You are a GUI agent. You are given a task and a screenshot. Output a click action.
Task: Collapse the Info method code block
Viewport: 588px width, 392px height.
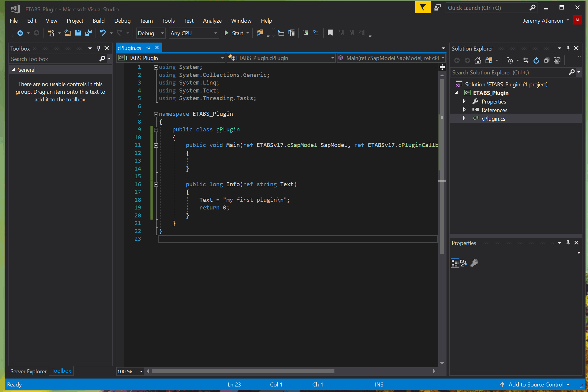coord(156,184)
